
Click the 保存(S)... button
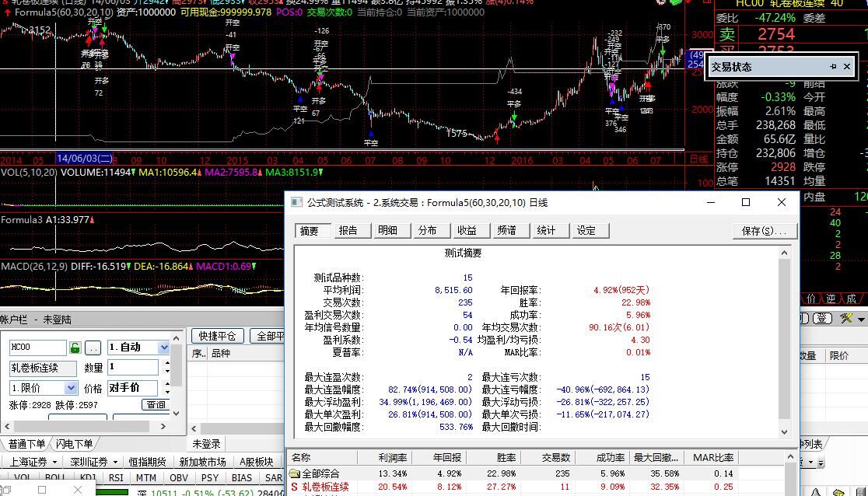[x=764, y=231]
